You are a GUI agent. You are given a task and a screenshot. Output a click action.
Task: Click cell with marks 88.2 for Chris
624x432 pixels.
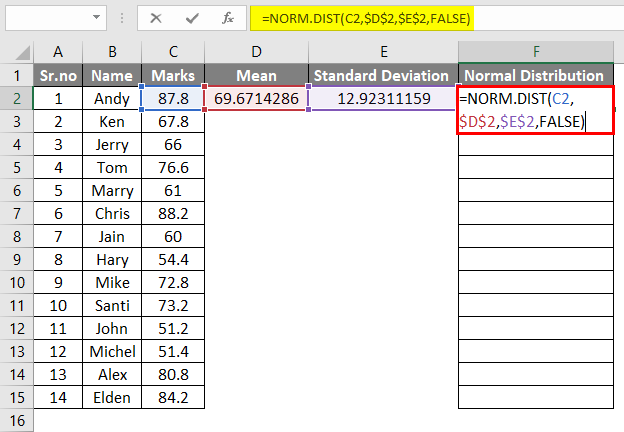(174, 213)
